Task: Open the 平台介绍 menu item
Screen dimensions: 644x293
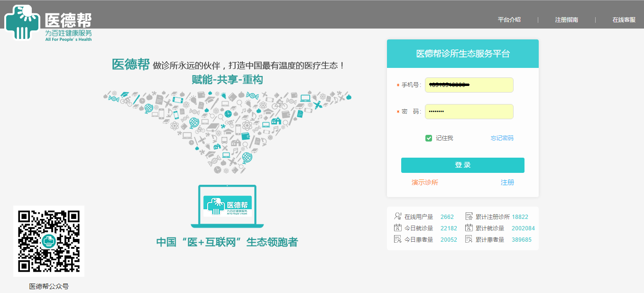Action: (x=509, y=19)
